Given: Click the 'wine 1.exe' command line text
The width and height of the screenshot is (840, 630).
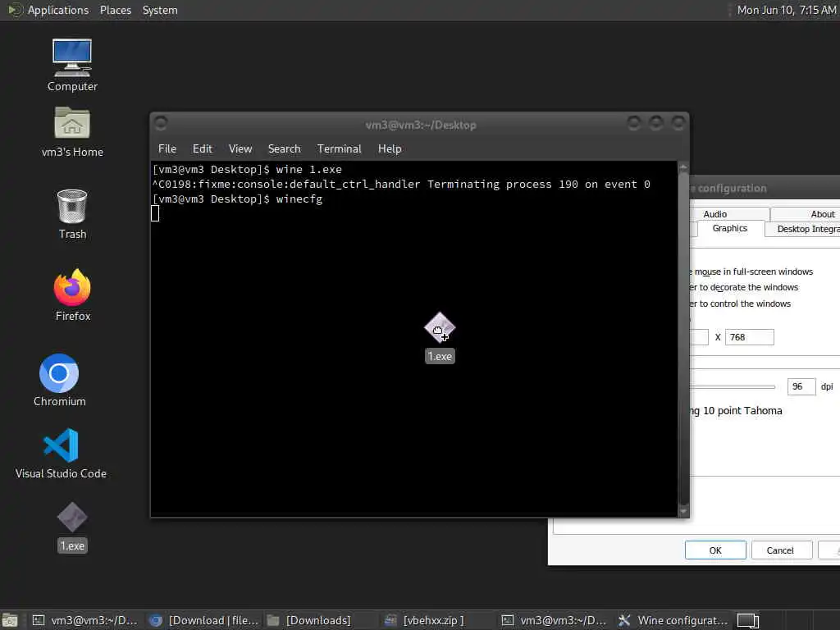Looking at the screenshot, I should tap(308, 170).
